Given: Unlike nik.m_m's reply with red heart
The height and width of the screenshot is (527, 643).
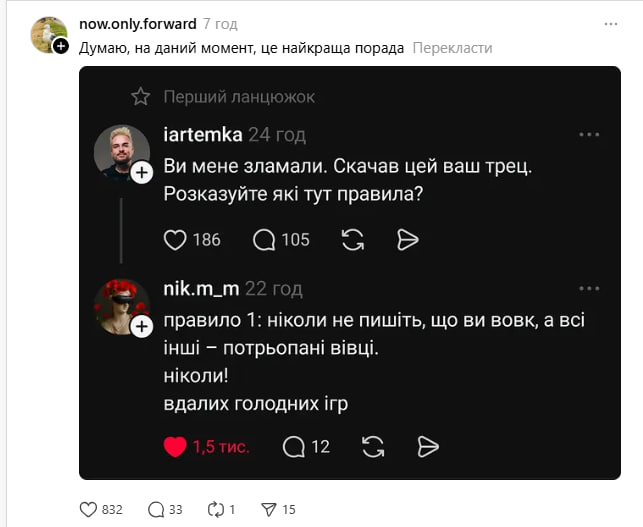Looking at the screenshot, I should pyautogui.click(x=176, y=447).
